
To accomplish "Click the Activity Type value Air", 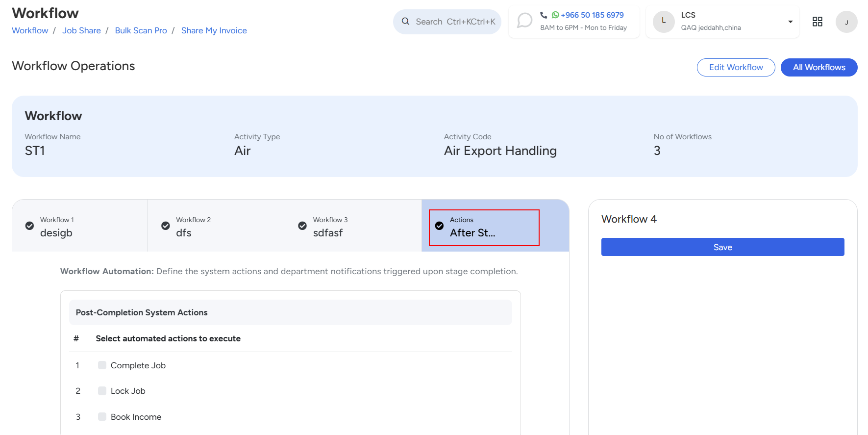I will [243, 151].
